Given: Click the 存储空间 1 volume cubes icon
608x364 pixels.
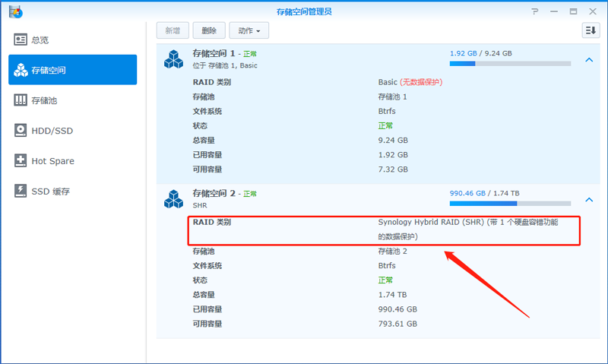Looking at the screenshot, I should coord(173,59).
